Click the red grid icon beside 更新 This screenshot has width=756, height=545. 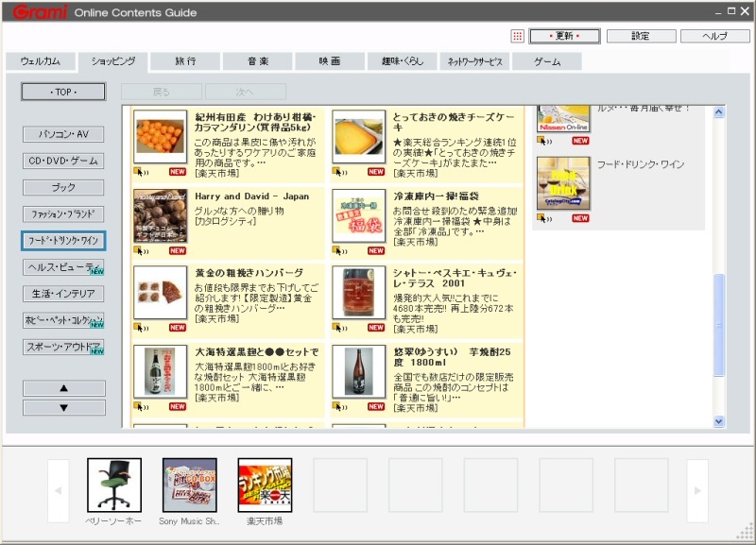point(517,36)
